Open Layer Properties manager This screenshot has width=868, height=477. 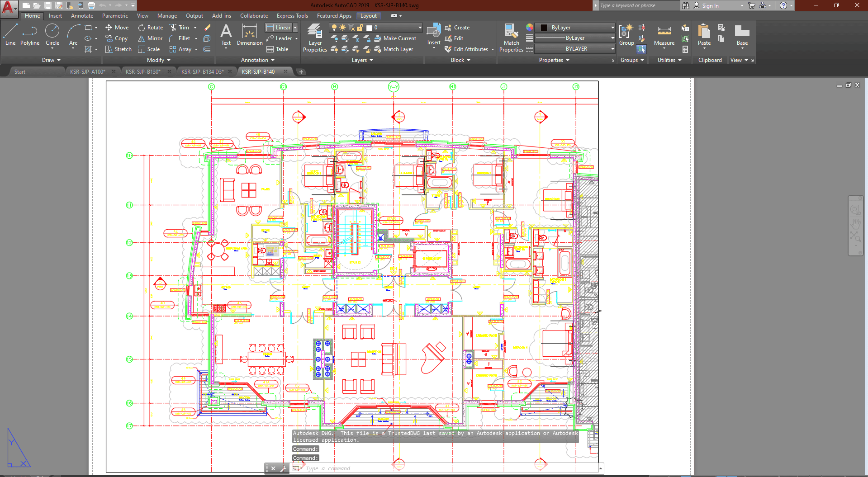click(x=315, y=38)
